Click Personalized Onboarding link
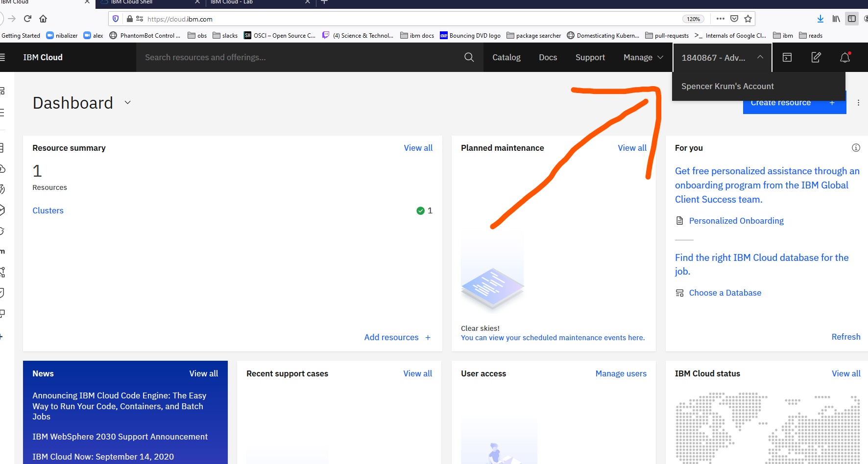Image resolution: width=868 pixels, height=464 pixels. pyautogui.click(x=736, y=221)
